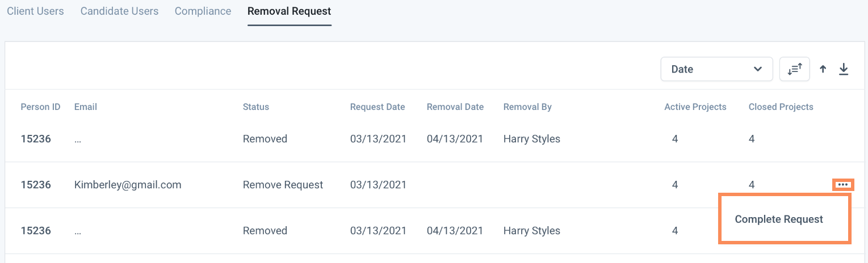Click the up arrow icon
Screen dimensions: 868x263
pyautogui.click(x=823, y=69)
